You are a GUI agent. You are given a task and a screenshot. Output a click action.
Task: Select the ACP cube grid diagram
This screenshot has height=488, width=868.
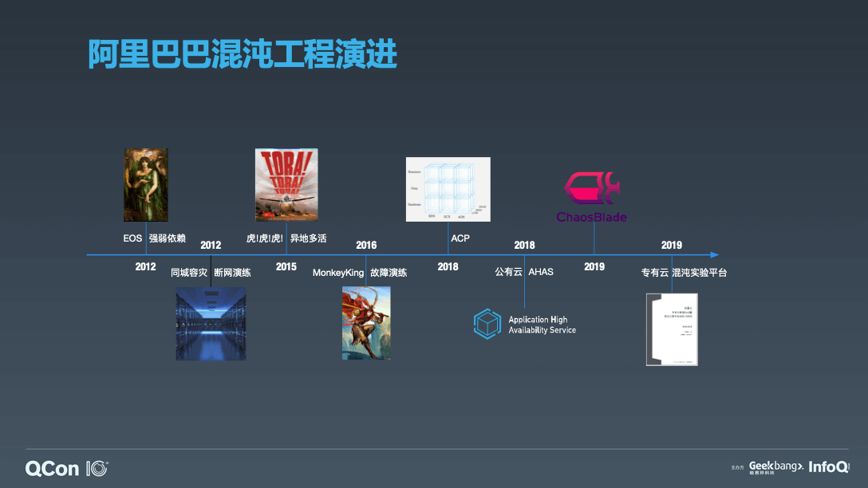[448, 190]
